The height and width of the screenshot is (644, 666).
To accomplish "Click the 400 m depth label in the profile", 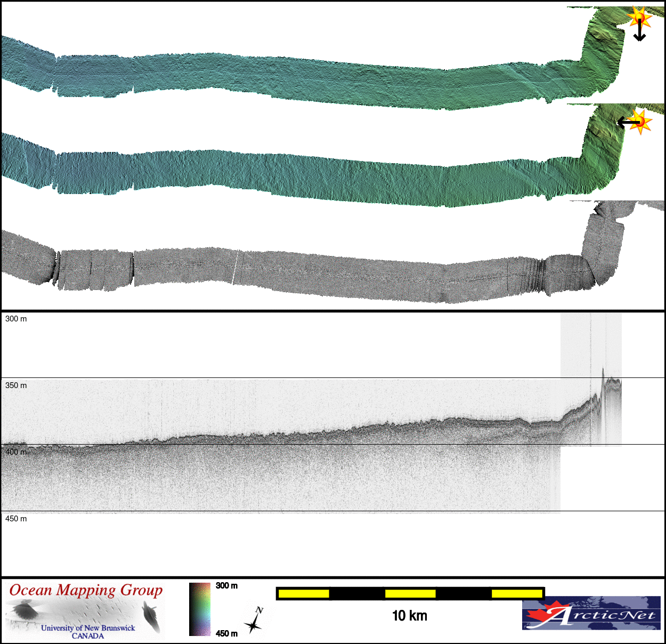I will pyautogui.click(x=16, y=452).
